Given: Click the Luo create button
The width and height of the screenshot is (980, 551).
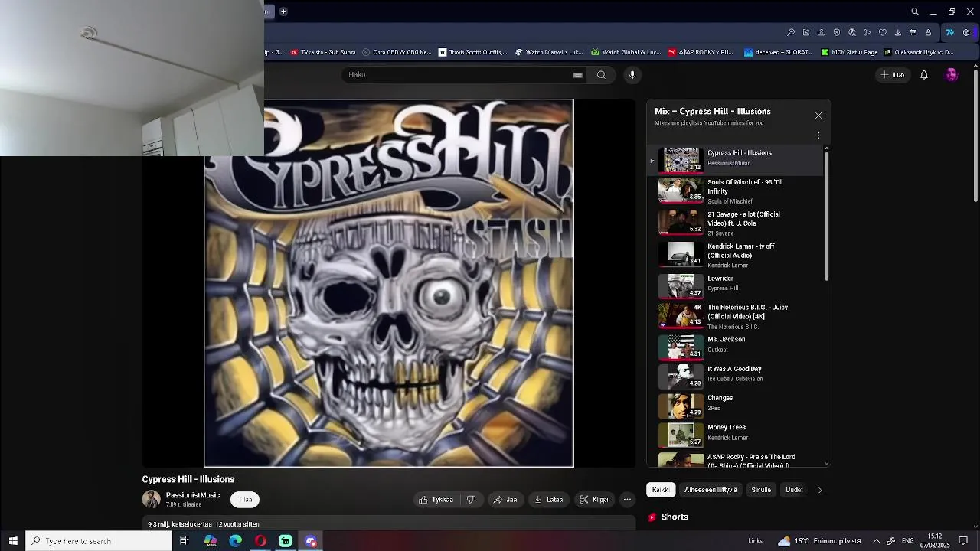Looking at the screenshot, I should coord(893,75).
